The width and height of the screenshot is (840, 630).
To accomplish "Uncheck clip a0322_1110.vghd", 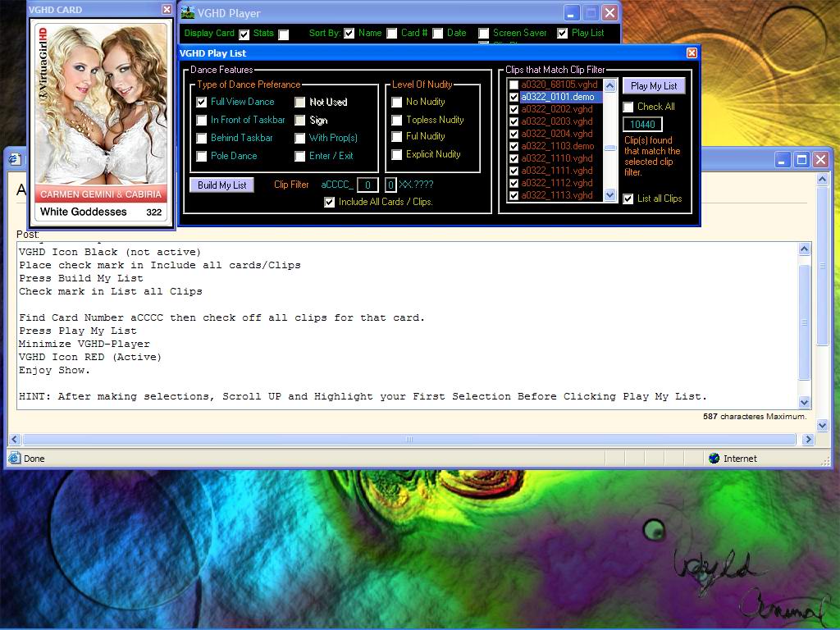I will [x=514, y=158].
